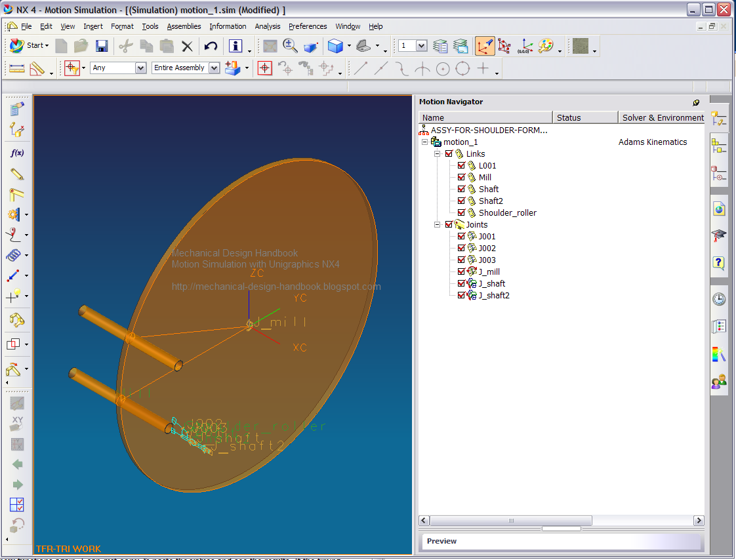
Task: Click the green forward arrow icon
Action: 17,485
